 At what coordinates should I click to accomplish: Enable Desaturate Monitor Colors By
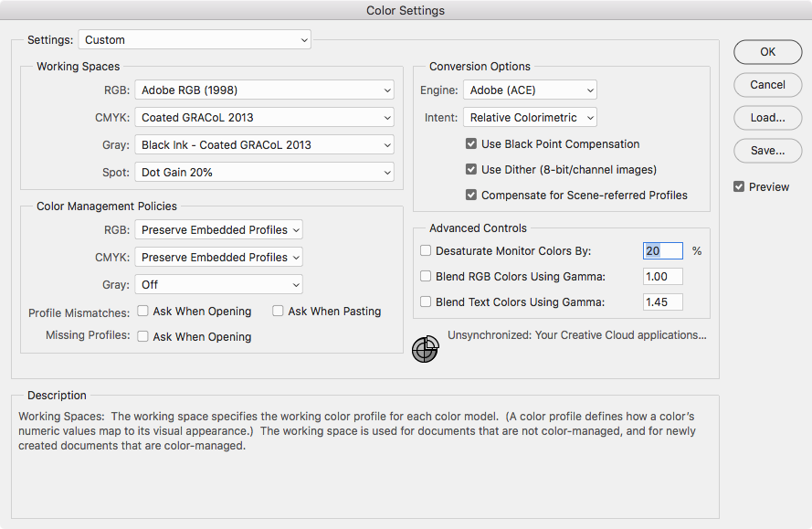click(x=426, y=250)
